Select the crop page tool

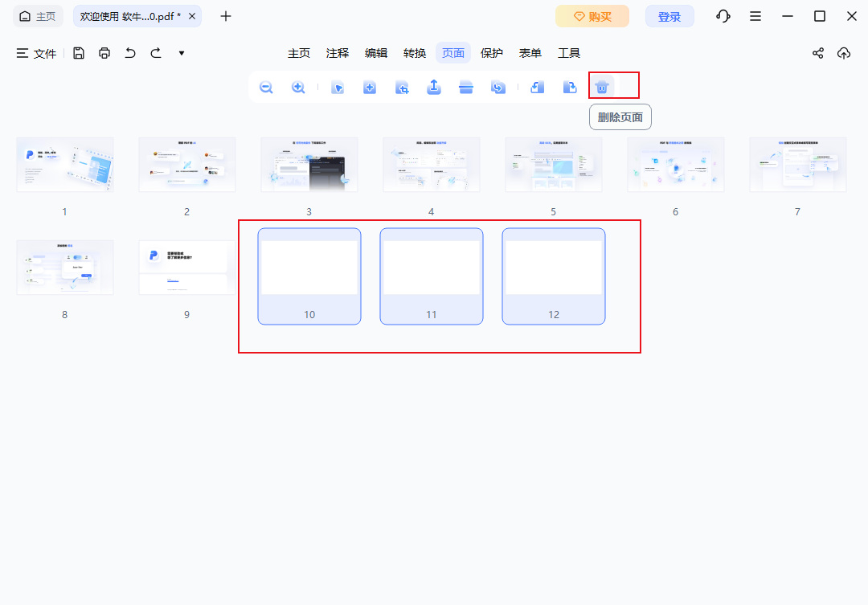point(402,88)
